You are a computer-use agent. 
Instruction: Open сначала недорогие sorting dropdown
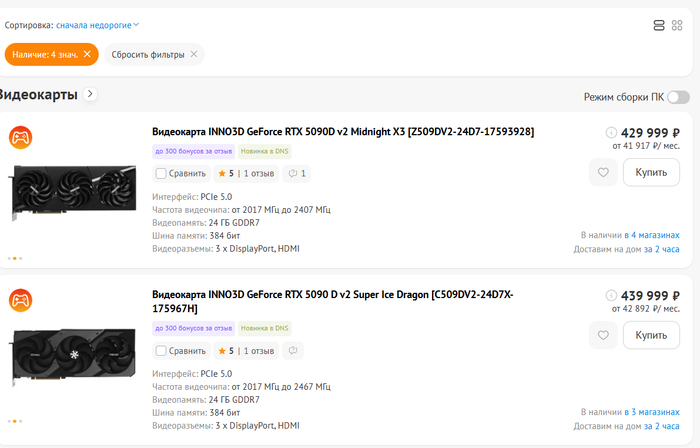click(x=97, y=25)
